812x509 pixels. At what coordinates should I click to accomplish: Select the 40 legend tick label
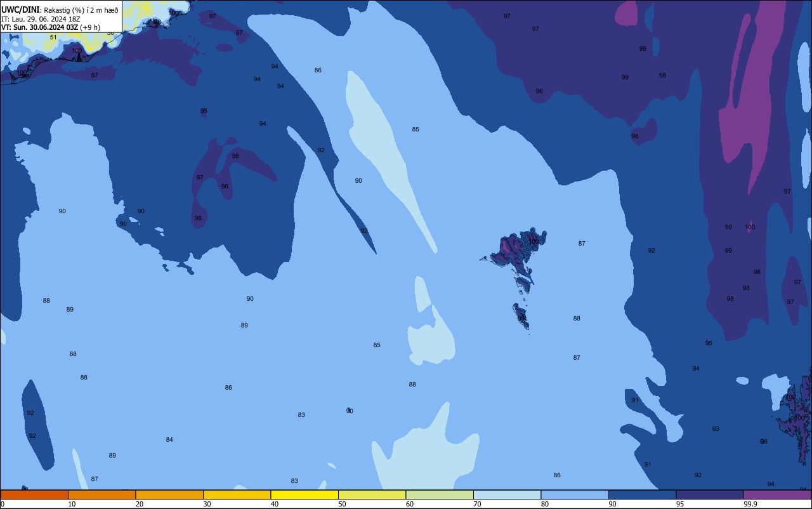[275, 504]
